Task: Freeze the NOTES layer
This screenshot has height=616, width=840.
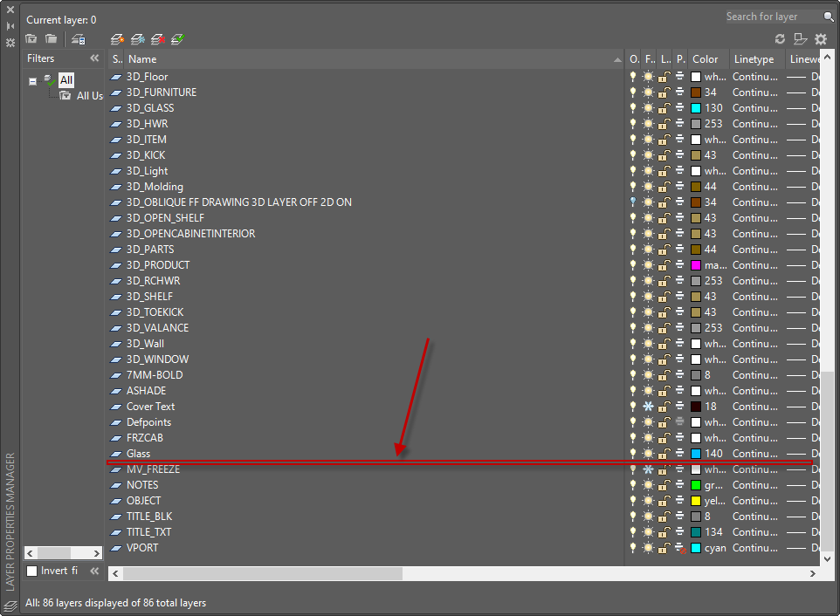Action: click(x=647, y=484)
